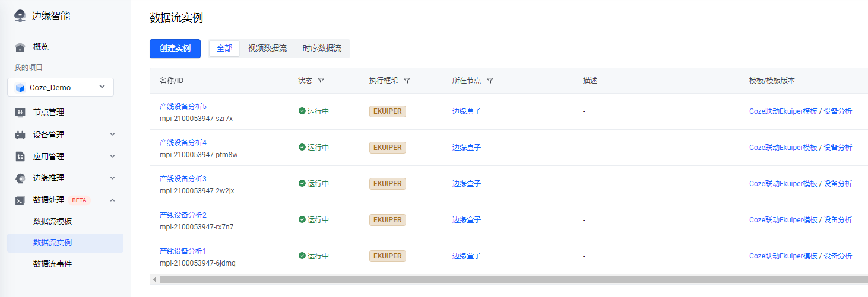
Task: Click the 应用管理 sidebar icon
Action: 20,157
